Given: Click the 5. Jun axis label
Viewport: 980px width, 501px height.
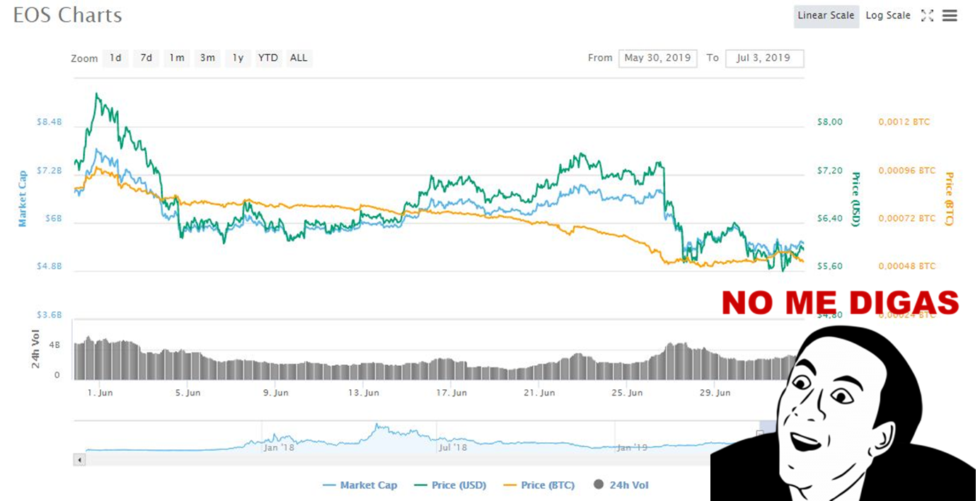Looking at the screenshot, I should [x=188, y=392].
